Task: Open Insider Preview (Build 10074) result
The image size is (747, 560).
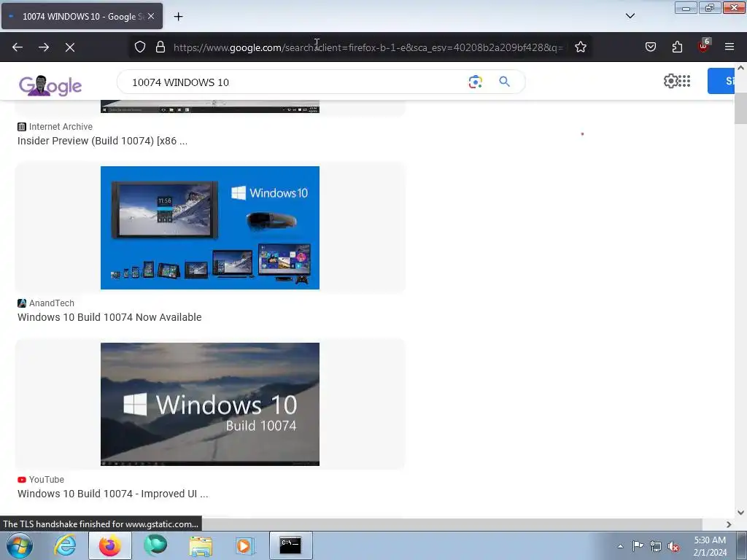Action: pyautogui.click(x=102, y=141)
